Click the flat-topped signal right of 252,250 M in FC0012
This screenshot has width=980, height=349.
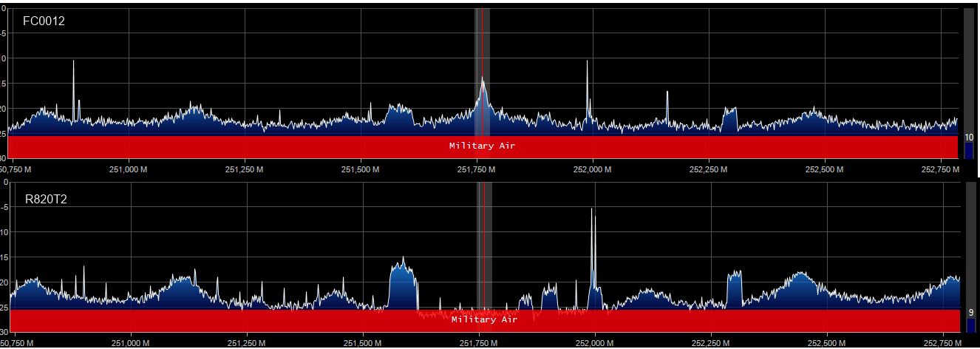(730, 118)
